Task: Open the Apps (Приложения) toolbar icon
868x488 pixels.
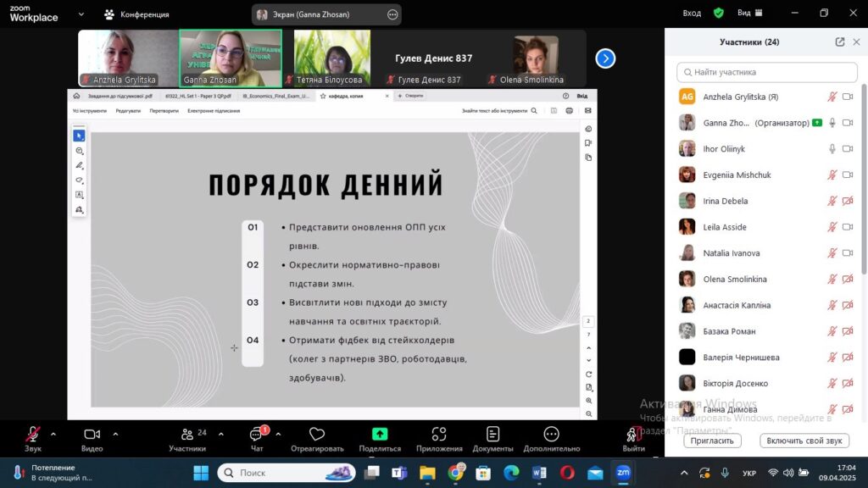Action: [439, 435]
